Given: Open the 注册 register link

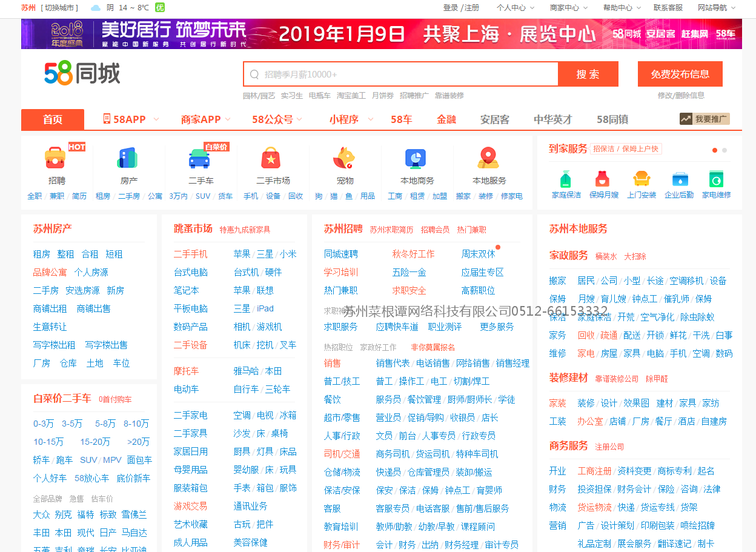Looking at the screenshot, I should (472, 8).
